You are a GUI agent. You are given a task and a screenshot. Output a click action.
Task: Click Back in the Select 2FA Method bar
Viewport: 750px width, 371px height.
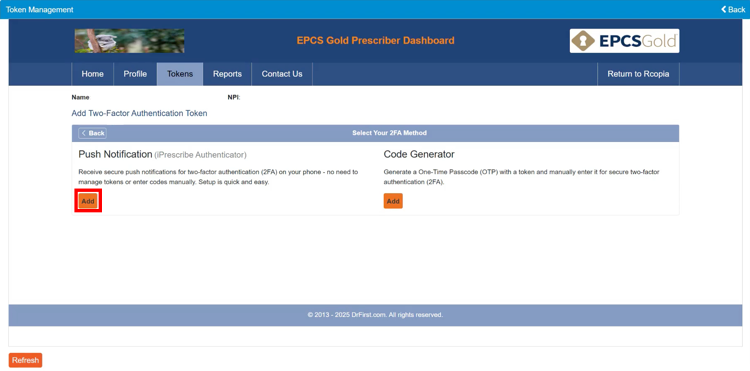[x=93, y=133]
